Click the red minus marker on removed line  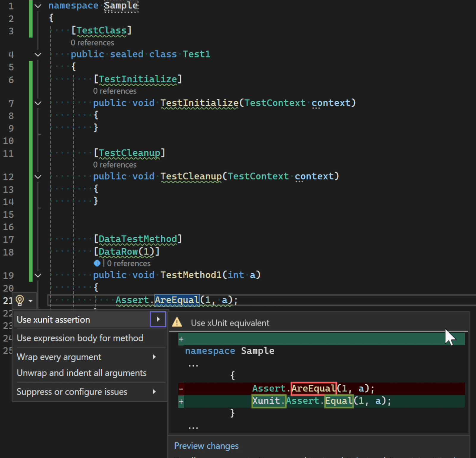[181, 389]
